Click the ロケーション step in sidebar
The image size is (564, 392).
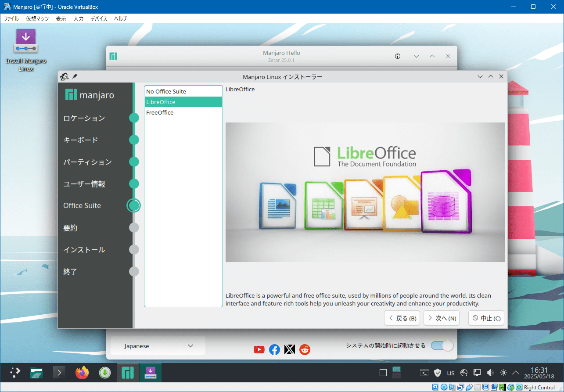(x=84, y=118)
